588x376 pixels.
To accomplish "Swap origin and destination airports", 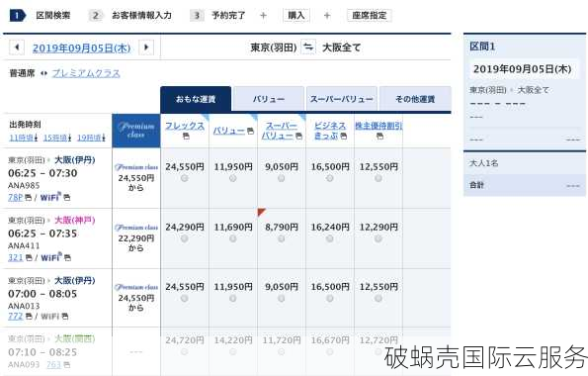I will [x=308, y=47].
